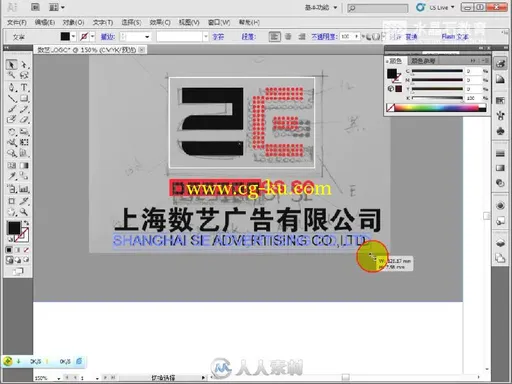Select the Artboard tool

(x=12, y=201)
